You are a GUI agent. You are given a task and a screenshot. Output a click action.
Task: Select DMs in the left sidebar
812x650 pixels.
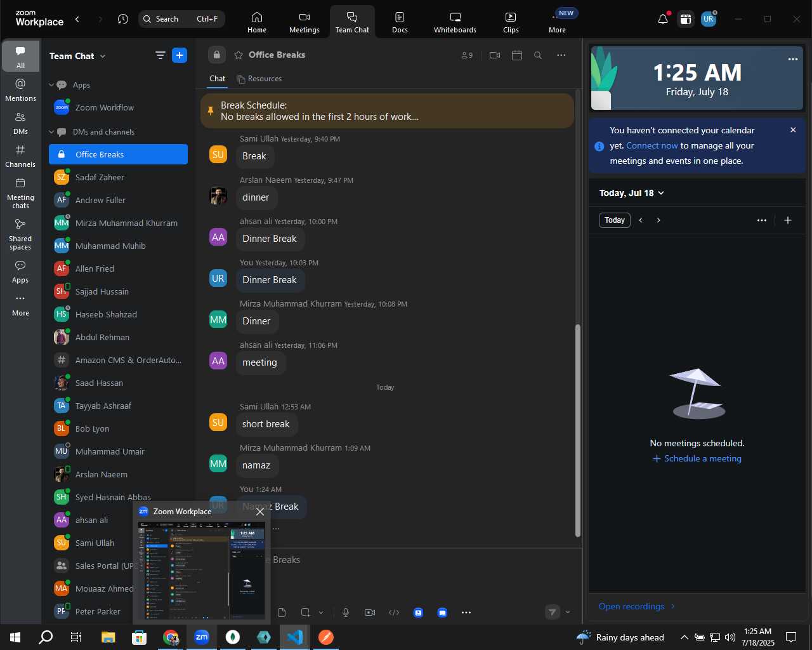pyautogui.click(x=20, y=123)
